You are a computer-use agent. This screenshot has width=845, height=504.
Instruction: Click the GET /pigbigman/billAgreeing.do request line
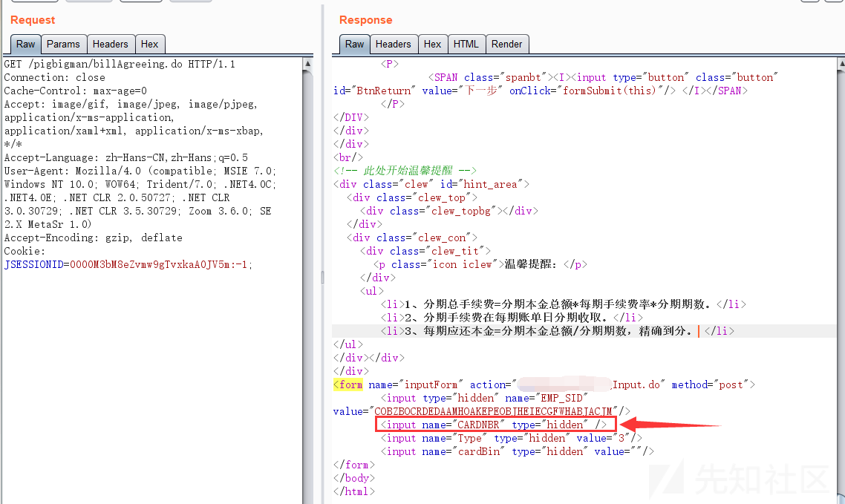(119, 64)
